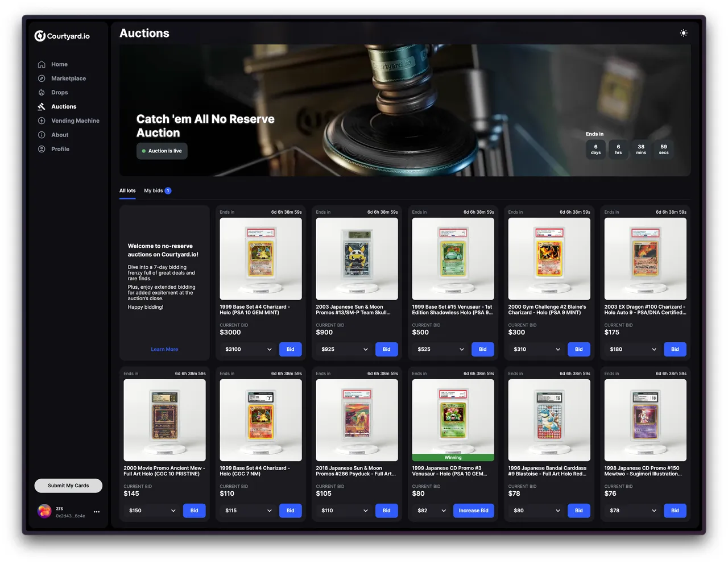728x564 pixels.
Task: Open Drops from sidebar
Action: tap(59, 93)
